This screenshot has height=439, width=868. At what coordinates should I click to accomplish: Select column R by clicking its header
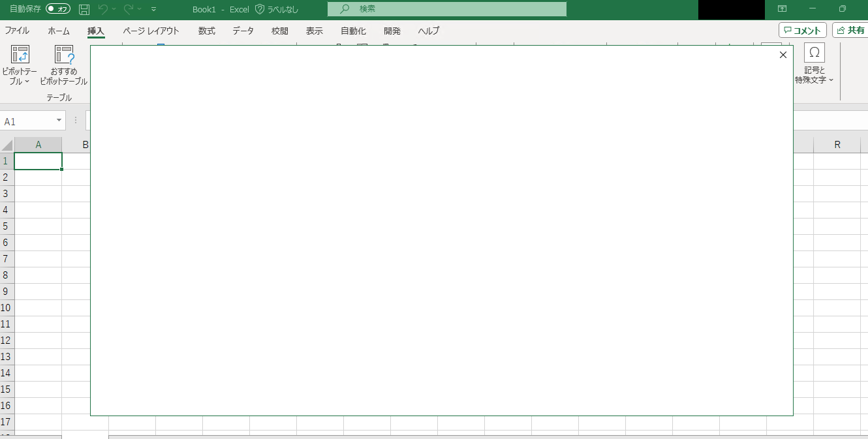pos(837,144)
